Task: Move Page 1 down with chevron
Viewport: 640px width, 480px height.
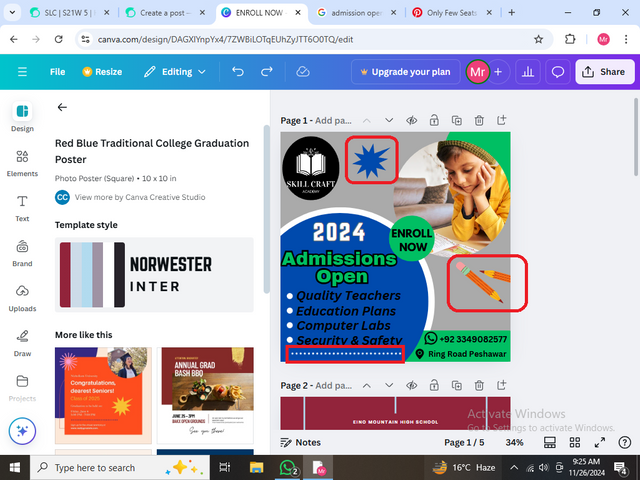Action: click(389, 120)
